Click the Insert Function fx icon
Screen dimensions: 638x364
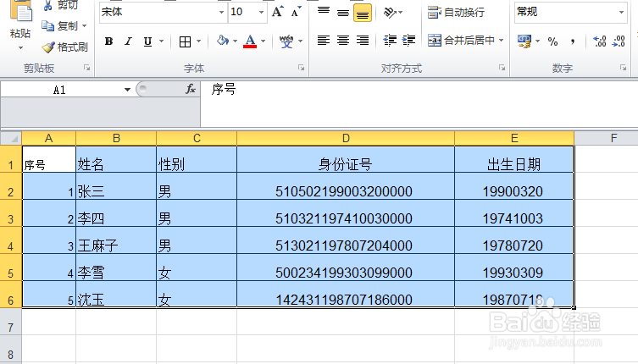pyautogui.click(x=191, y=89)
